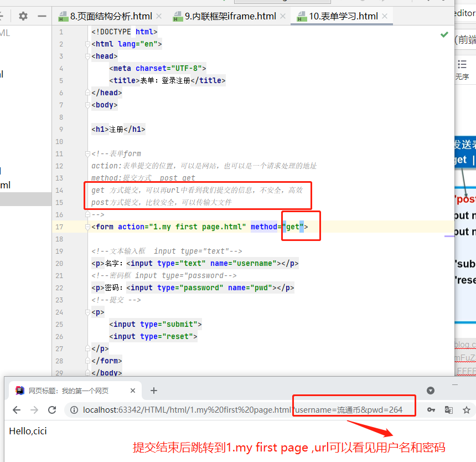Switch to the 8.页面结构分析.html tab
Image resolution: width=476 pixels, height=462 pixels.
[x=111, y=16]
